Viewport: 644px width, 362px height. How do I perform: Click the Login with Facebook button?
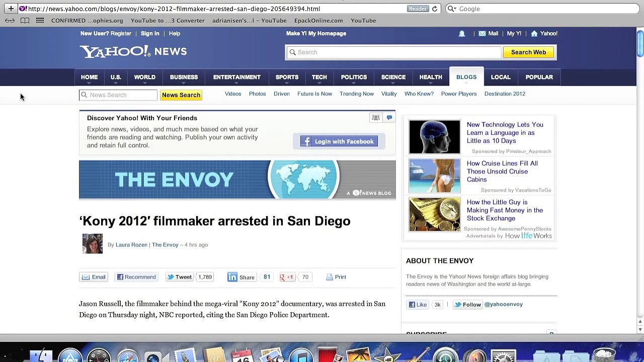[339, 141]
